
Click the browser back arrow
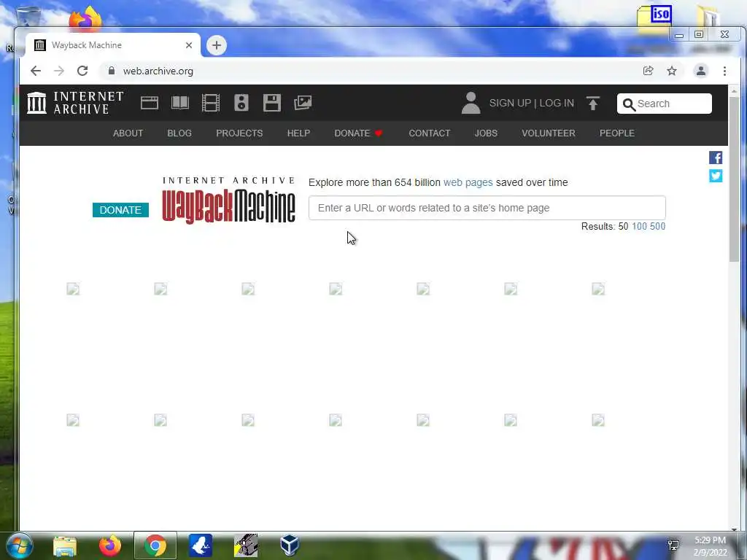tap(36, 71)
